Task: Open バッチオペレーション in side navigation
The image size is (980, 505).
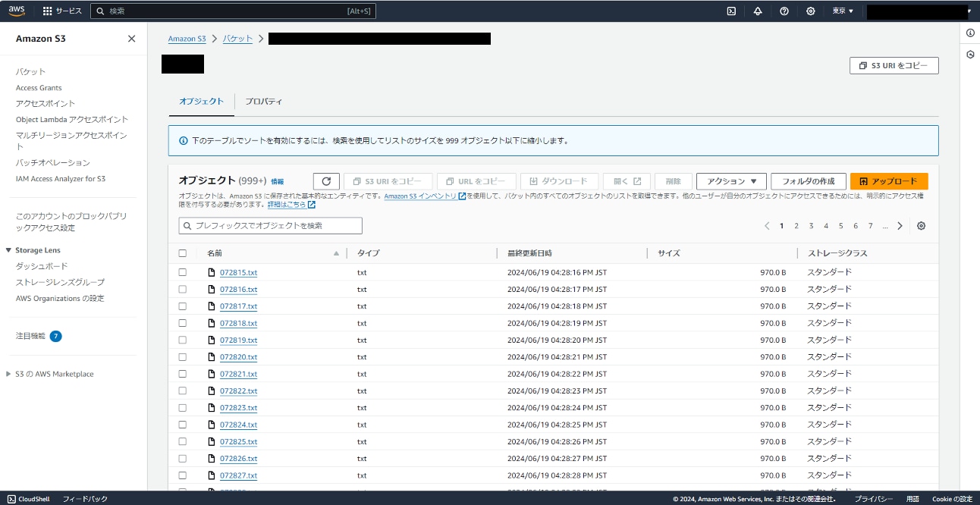Action: [53, 163]
